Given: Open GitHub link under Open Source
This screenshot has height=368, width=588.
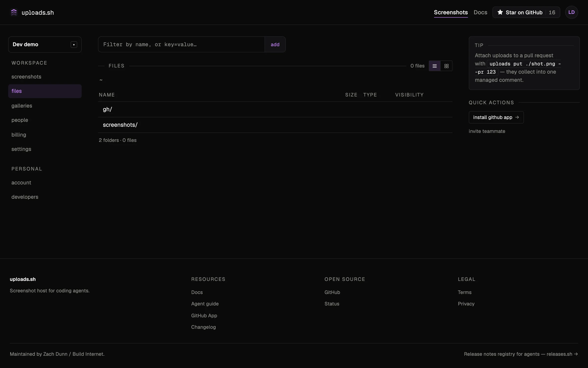Looking at the screenshot, I should tap(332, 292).
